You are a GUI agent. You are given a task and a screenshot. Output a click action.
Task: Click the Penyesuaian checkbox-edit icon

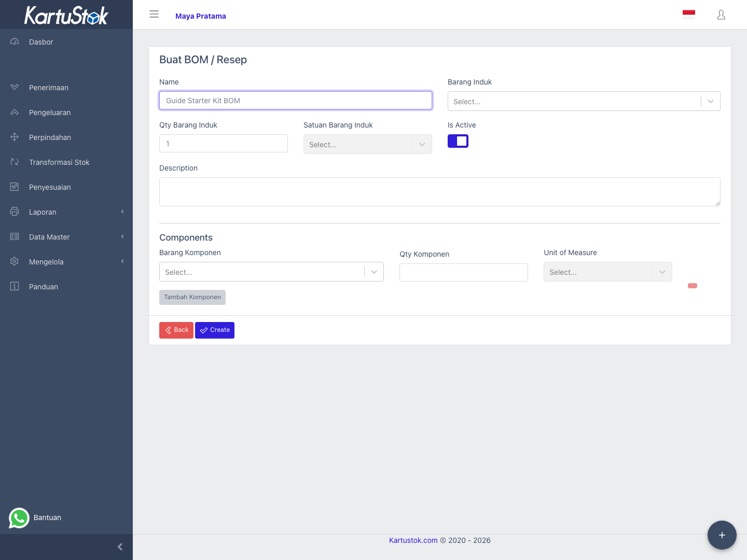[15, 187]
